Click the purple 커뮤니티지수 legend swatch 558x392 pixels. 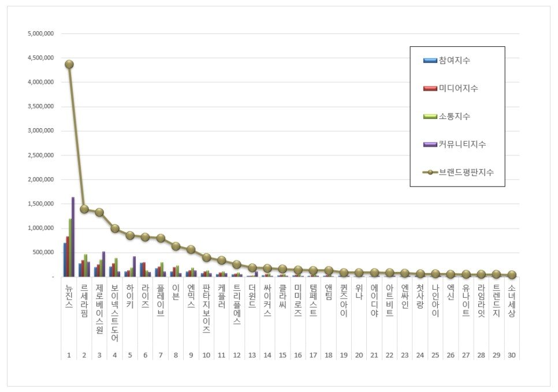click(430, 144)
